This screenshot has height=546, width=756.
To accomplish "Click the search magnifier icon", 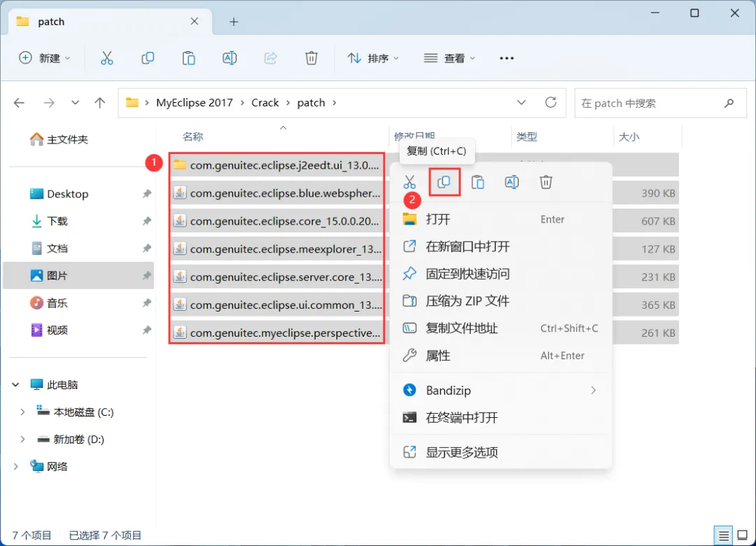I will pyautogui.click(x=729, y=103).
